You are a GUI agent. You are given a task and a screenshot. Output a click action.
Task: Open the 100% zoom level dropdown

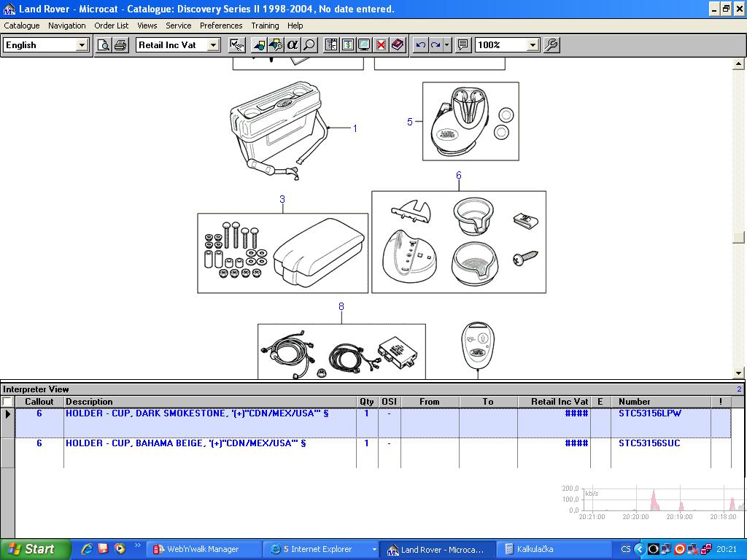tap(533, 45)
